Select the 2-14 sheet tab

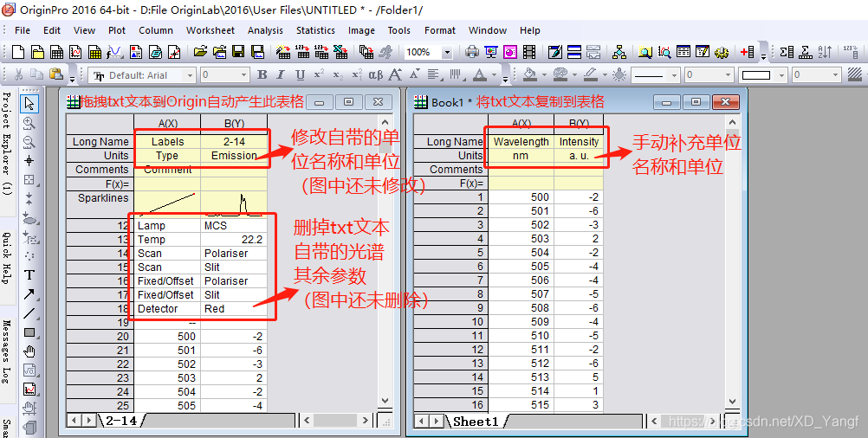tap(121, 421)
